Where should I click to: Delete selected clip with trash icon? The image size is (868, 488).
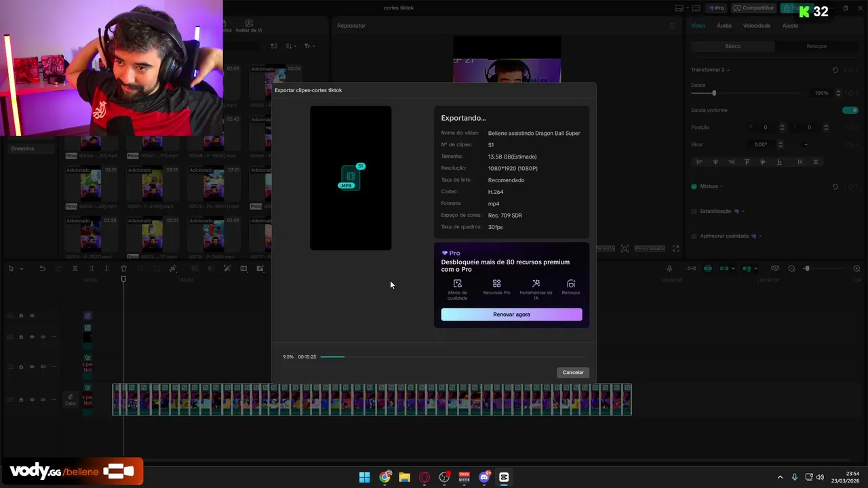[x=123, y=269]
